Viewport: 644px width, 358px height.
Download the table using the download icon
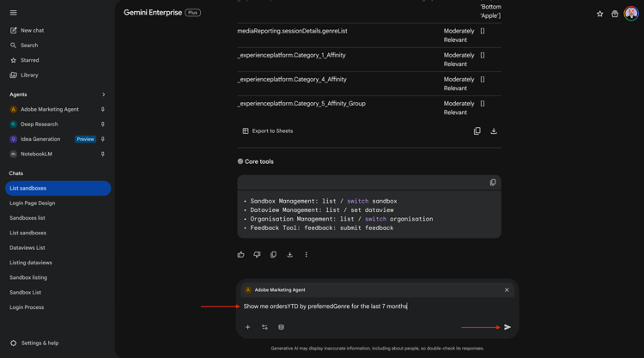point(494,131)
